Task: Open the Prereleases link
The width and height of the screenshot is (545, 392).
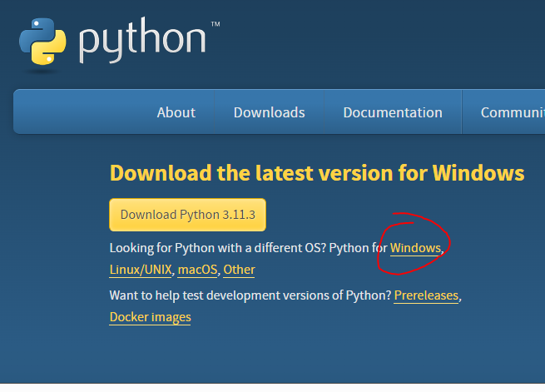Action: pyautogui.click(x=426, y=295)
